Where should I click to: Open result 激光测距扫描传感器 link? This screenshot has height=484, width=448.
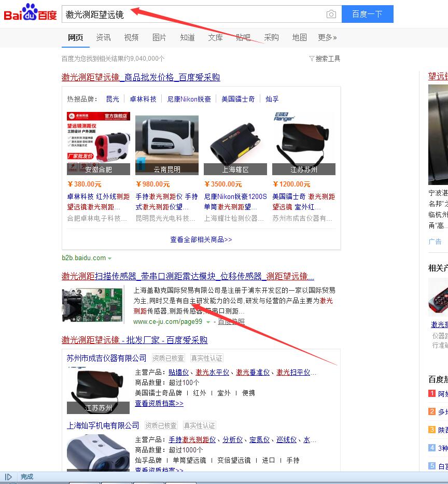click(188, 276)
